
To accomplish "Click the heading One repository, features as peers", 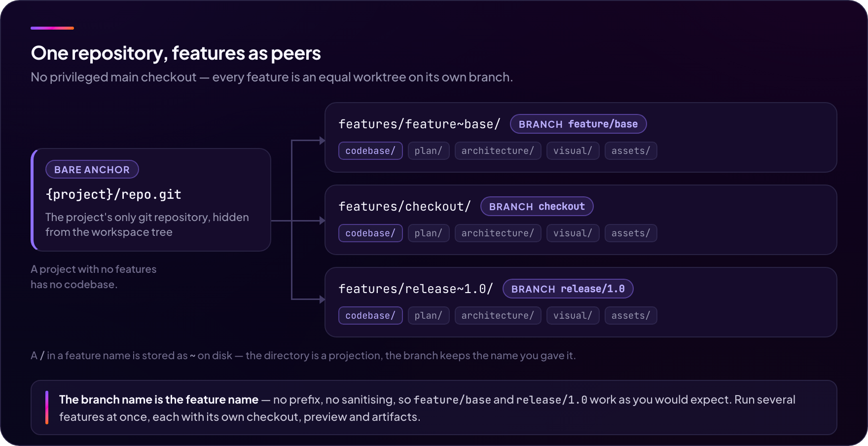I will 176,53.
